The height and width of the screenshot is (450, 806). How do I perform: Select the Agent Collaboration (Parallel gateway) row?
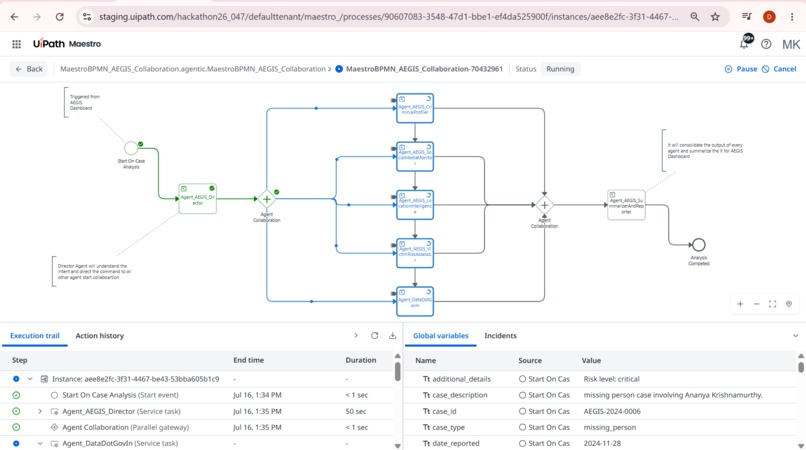[197, 427]
